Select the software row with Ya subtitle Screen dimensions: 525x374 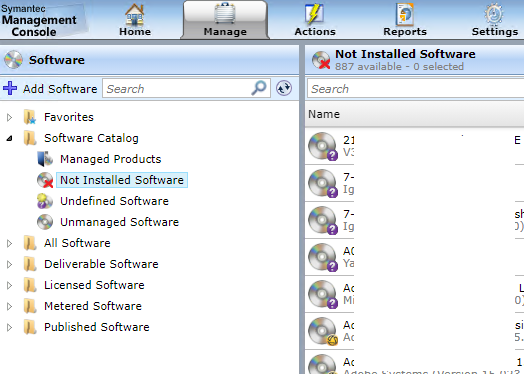pyautogui.click(x=415, y=257)
